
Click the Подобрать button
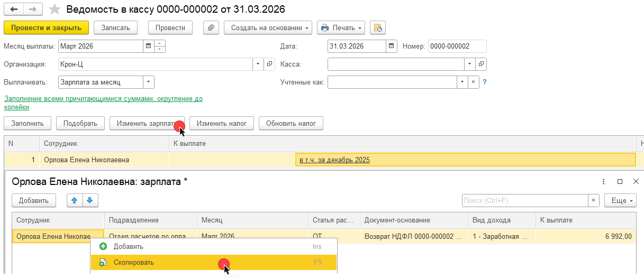(80, 123)
